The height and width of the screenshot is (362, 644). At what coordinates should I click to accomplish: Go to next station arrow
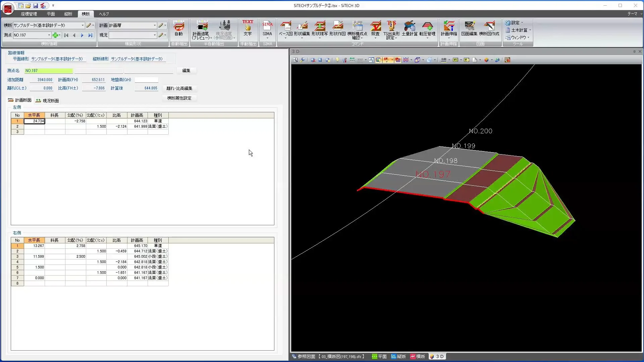[x=82, y=35]
